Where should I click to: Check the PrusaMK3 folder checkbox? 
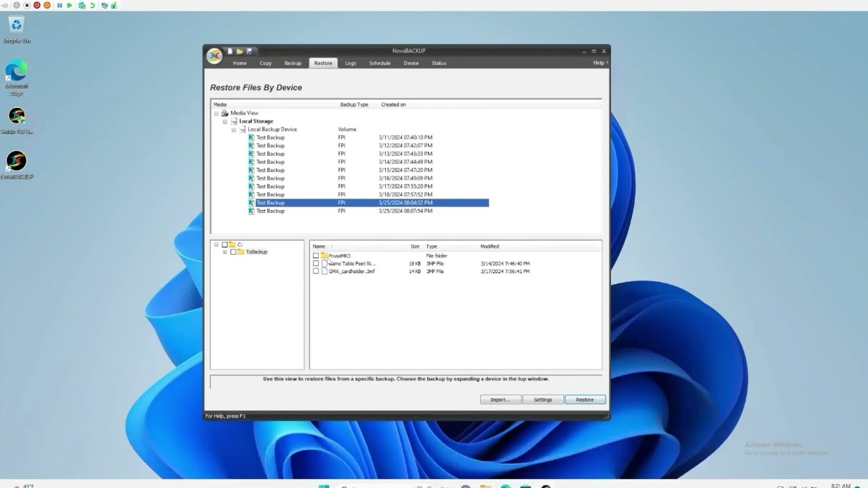[x=316, y=256]
